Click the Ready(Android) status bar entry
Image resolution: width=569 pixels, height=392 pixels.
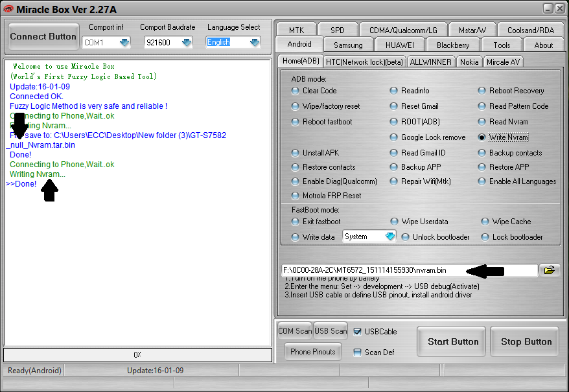tap(34, 371)
